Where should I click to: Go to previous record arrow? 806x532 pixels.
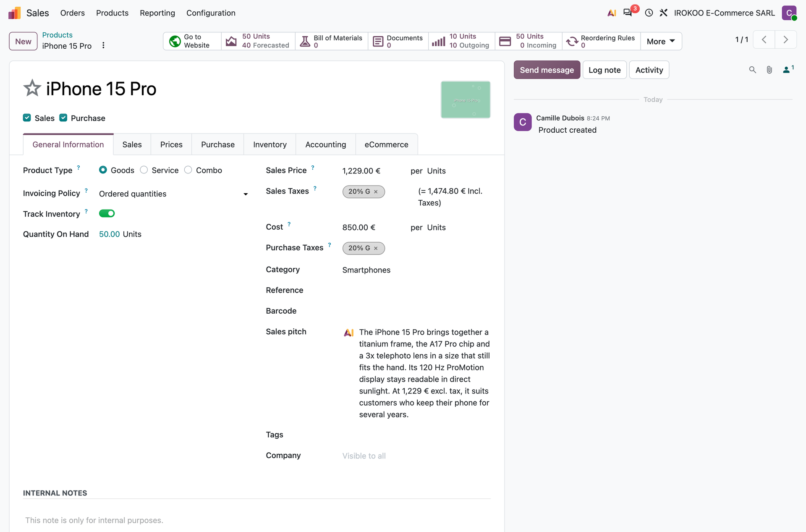click(x=764, y=40)
